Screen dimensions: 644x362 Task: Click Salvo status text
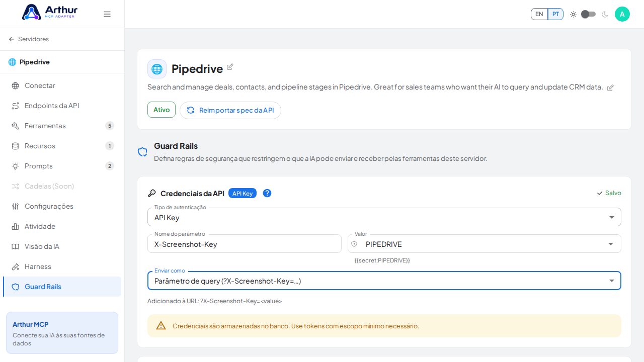[613, 193]
